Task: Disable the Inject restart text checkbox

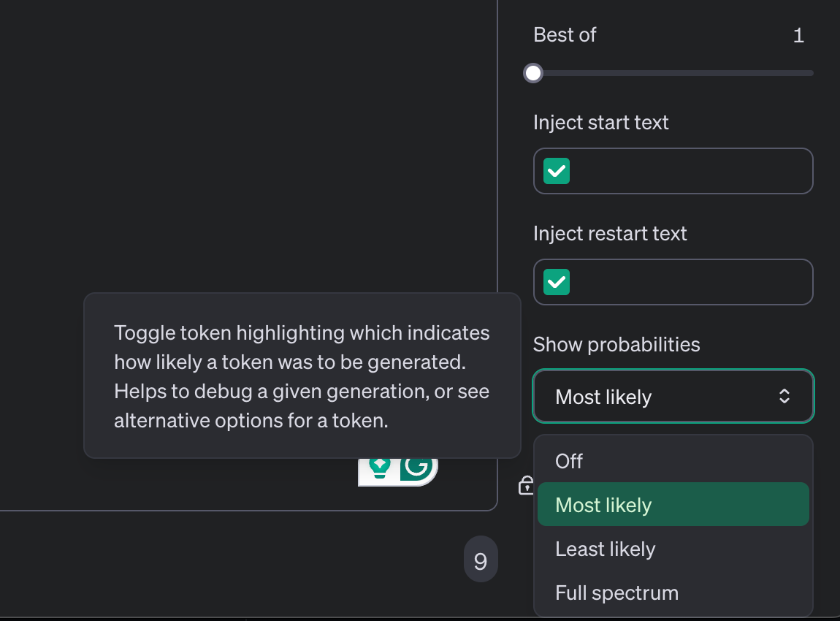Action: 557,282
